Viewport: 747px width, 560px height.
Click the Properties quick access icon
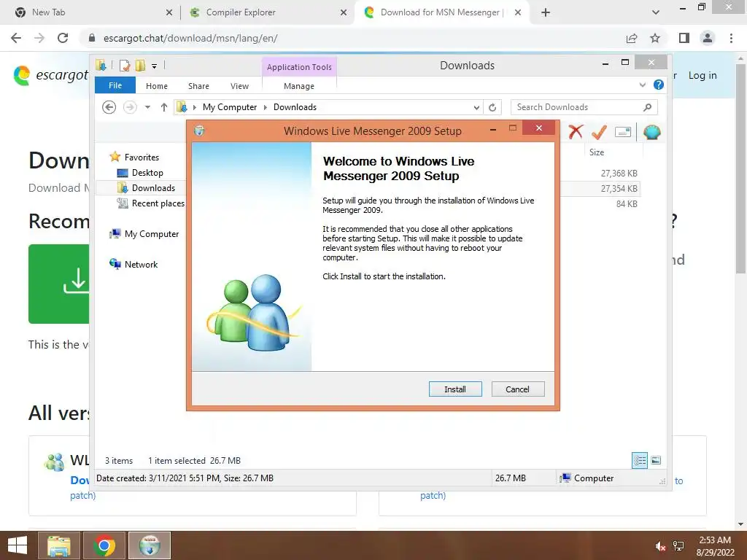(x=125, y=66)
